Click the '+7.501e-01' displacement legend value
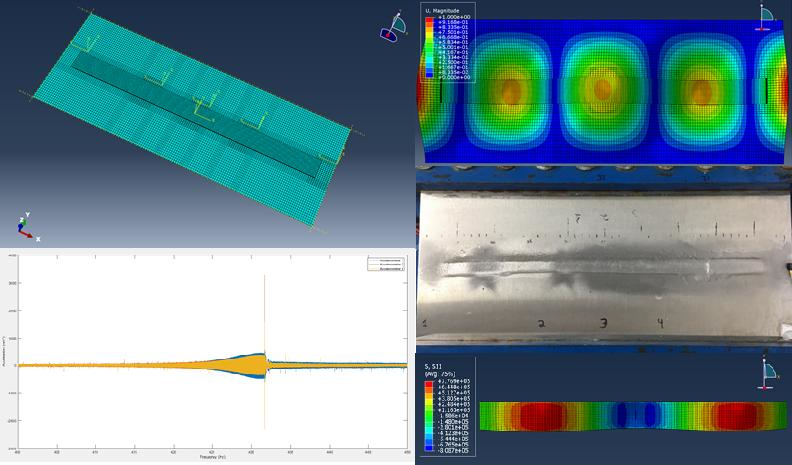The image size is (792, 465). pyautogui.click(x=454, y=32)
